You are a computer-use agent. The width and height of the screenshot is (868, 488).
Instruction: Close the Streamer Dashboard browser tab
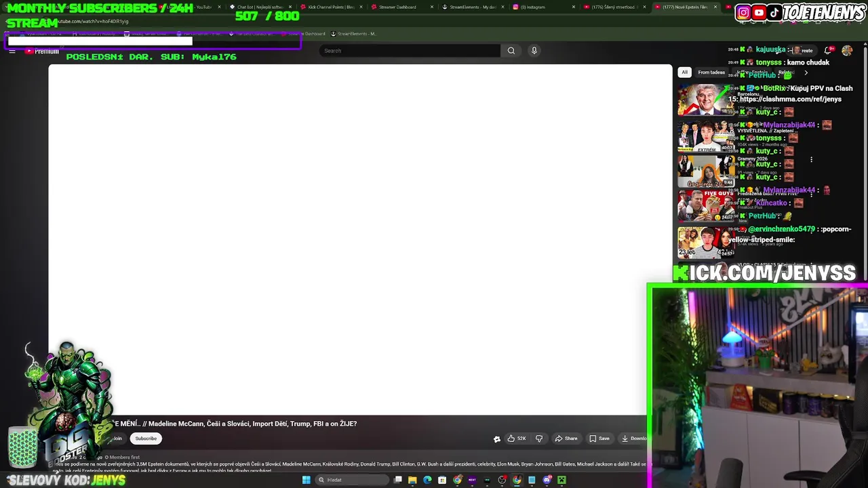pyautogui.click(x=432, y=7)
